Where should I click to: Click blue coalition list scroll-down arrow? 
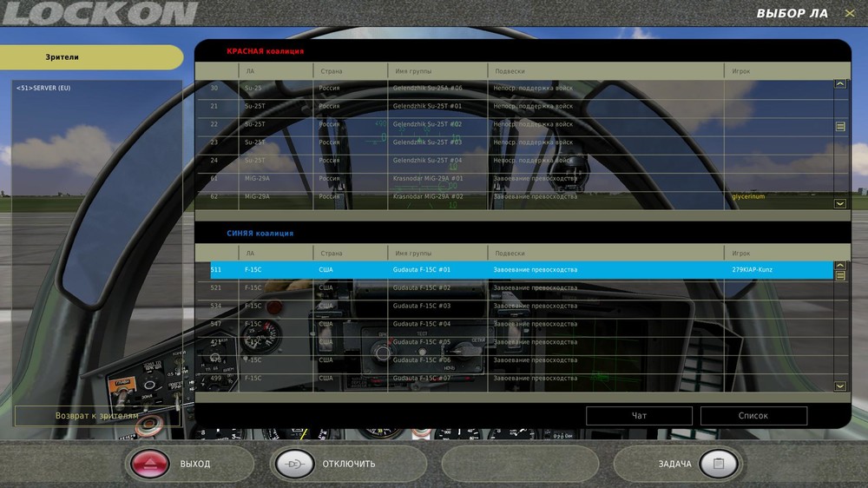point(839,386)
